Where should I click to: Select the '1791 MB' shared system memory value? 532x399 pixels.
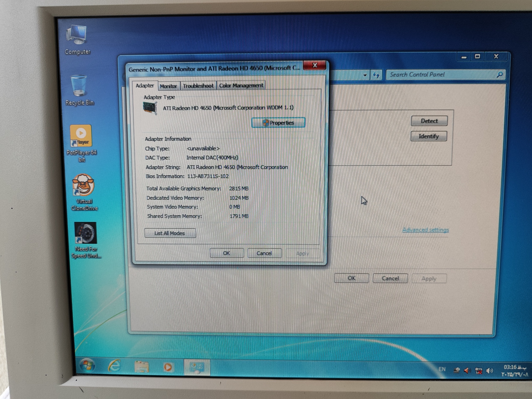(x=239, y=216)
